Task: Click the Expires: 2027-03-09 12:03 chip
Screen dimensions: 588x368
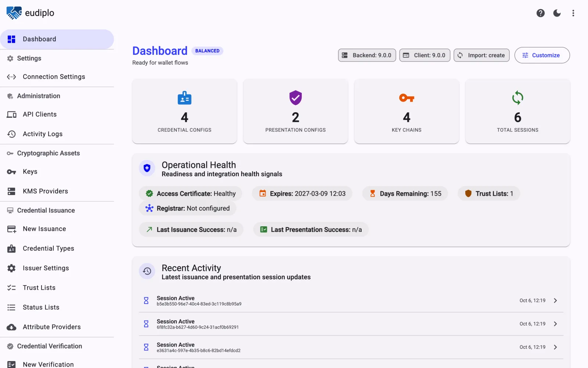Action: click(x=302, y=194)
